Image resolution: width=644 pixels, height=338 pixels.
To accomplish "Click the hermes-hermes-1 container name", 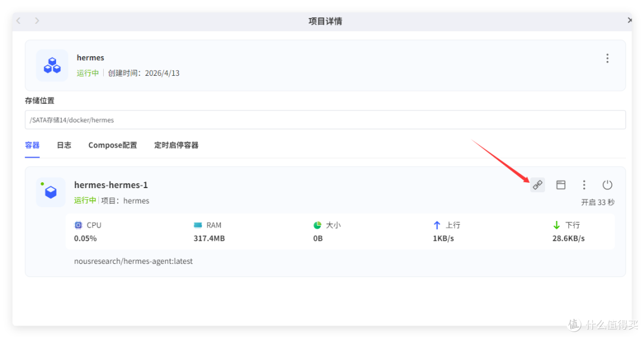I will [x=111, y=185].
